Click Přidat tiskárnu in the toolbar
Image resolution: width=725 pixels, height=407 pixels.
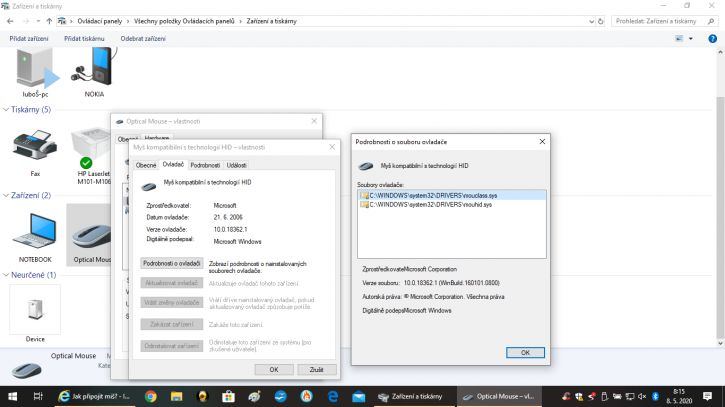click(x=84, y=39)
